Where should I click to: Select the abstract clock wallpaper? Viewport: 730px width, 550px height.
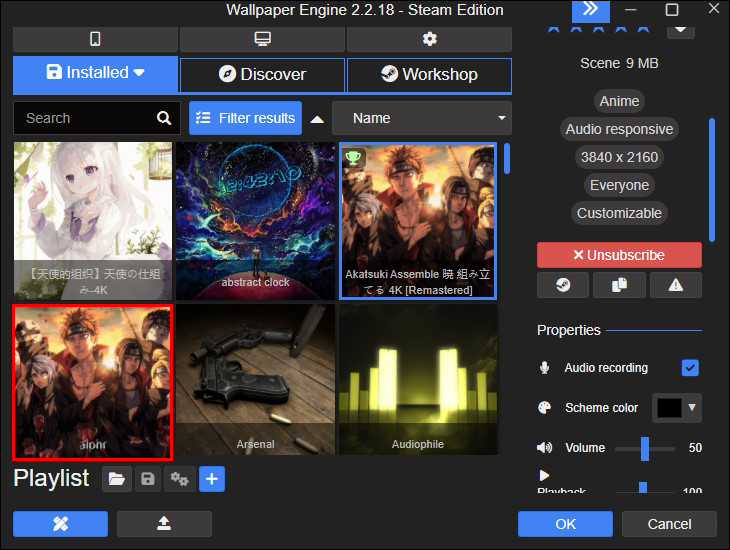point(256,221)
